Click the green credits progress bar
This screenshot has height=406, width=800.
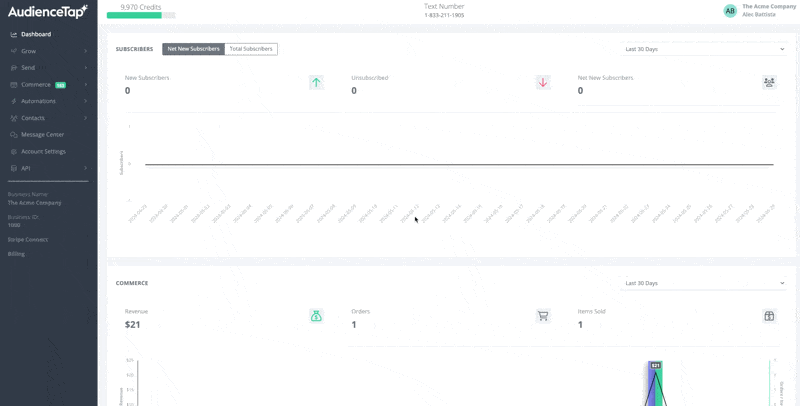(134, 15)
